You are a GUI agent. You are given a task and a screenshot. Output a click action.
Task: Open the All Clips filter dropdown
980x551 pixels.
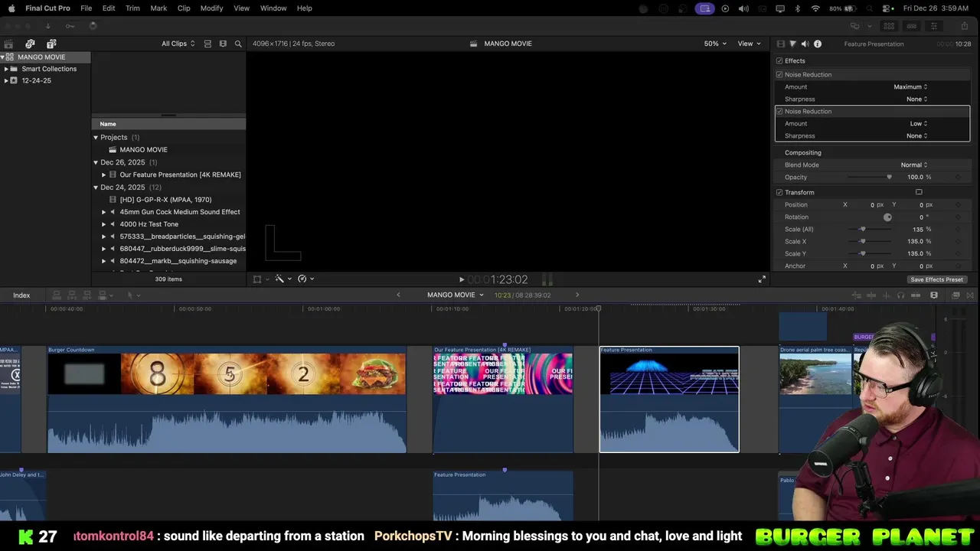click(x=178, y=44)
